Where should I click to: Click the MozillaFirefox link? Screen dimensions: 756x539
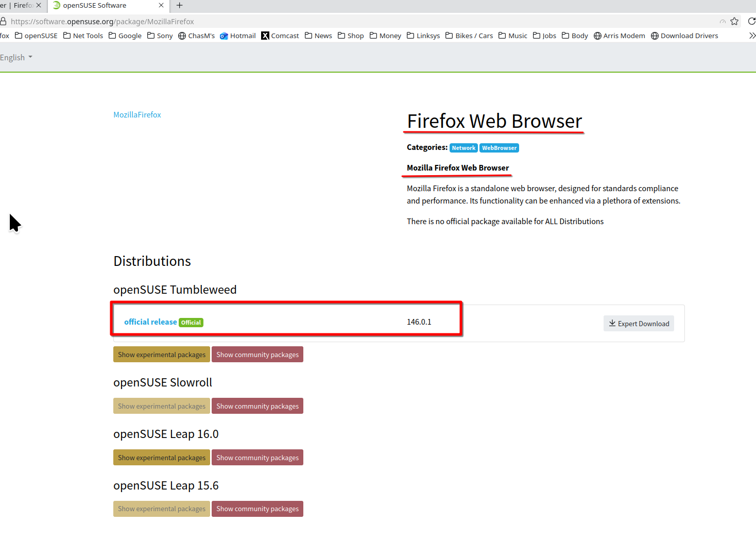tap(137, 114)
